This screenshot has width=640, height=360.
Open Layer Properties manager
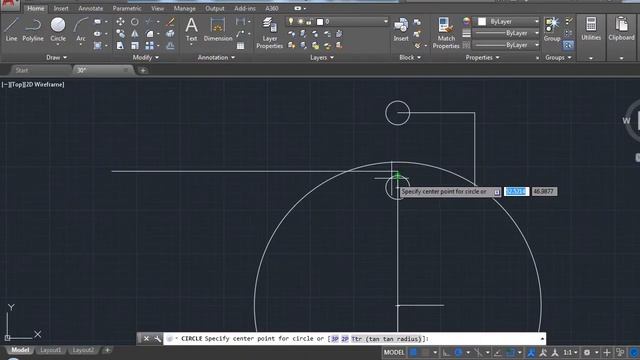point(269,33)
